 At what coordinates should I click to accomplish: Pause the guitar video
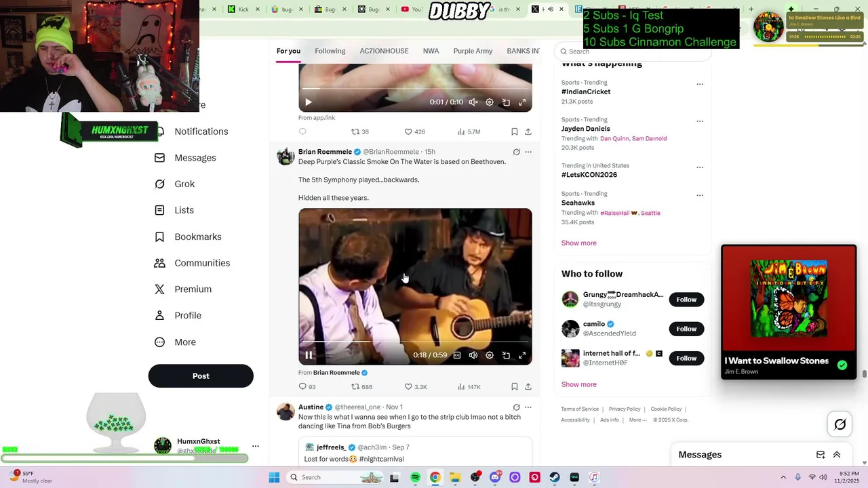(309, 355)
